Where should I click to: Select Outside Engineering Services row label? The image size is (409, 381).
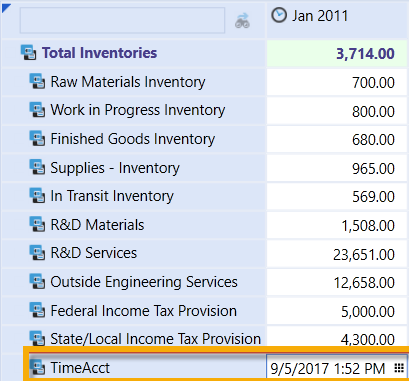[x=144, y=282]
